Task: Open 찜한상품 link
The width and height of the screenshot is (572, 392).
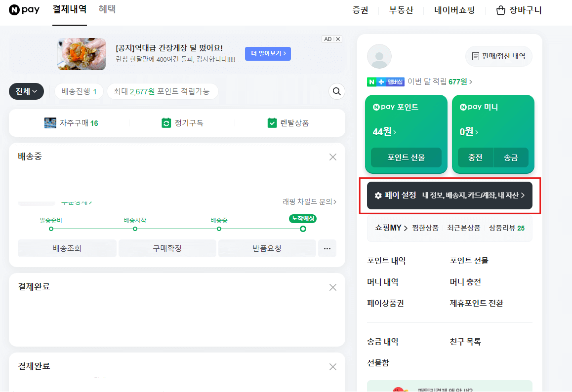Action: [425, 228]
